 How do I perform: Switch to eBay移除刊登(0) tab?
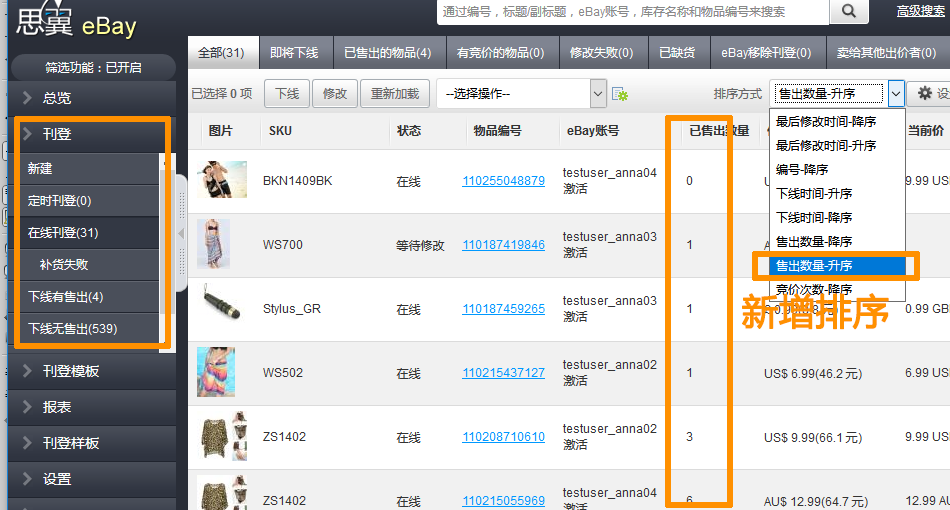click(766, 53)
